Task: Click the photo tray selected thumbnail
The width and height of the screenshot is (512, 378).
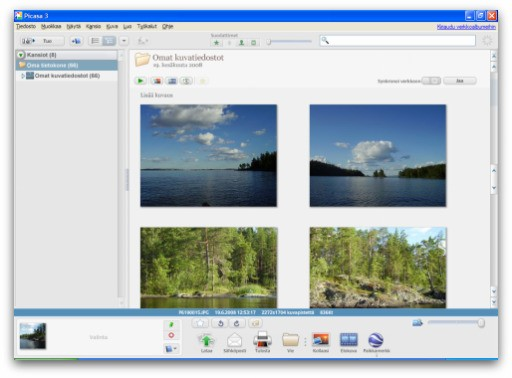Action: tap(33, 336)
